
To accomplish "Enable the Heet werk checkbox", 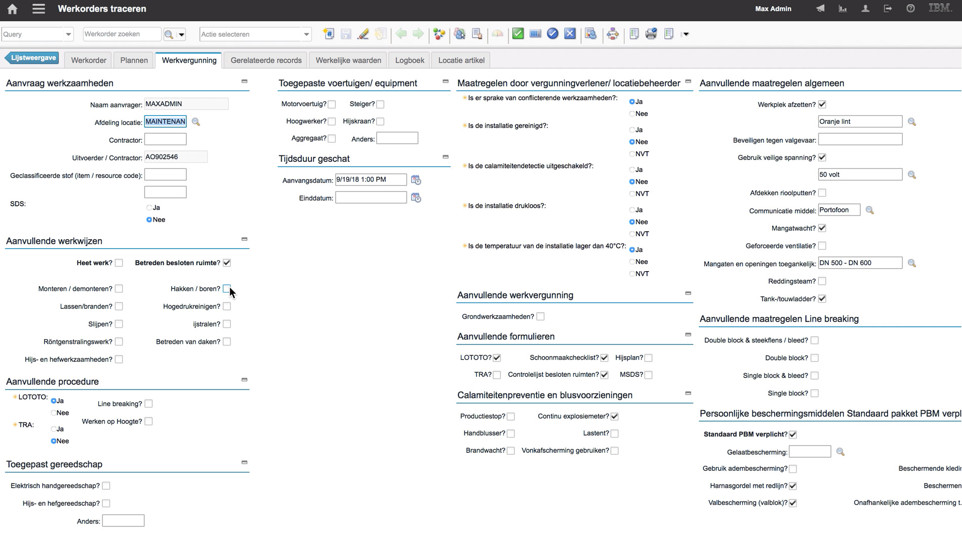I will (119, 263).
